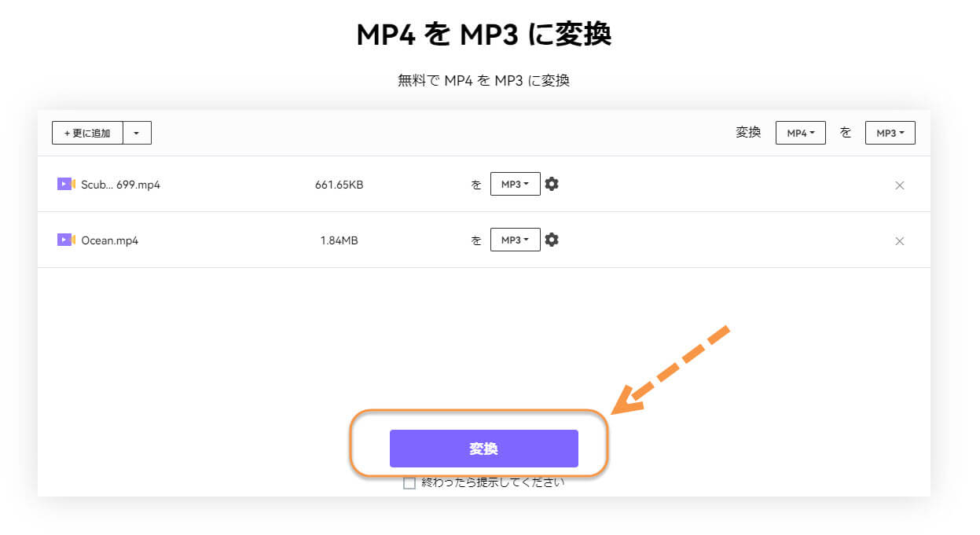Click the MP4 を MP3 に変換 heading

tap(483, 35)
